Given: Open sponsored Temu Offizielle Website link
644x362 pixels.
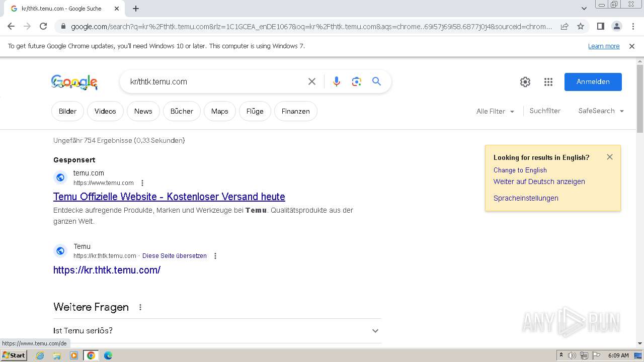Looking at the screenshot, I should tap(169, 197).
